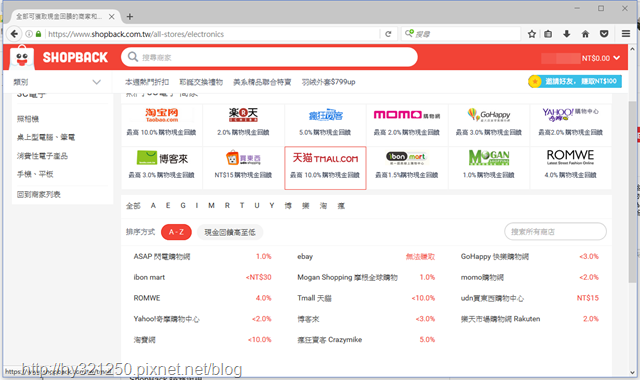
Task: Close the current ShopBack browser tab
Action: (x=111, y=17)
